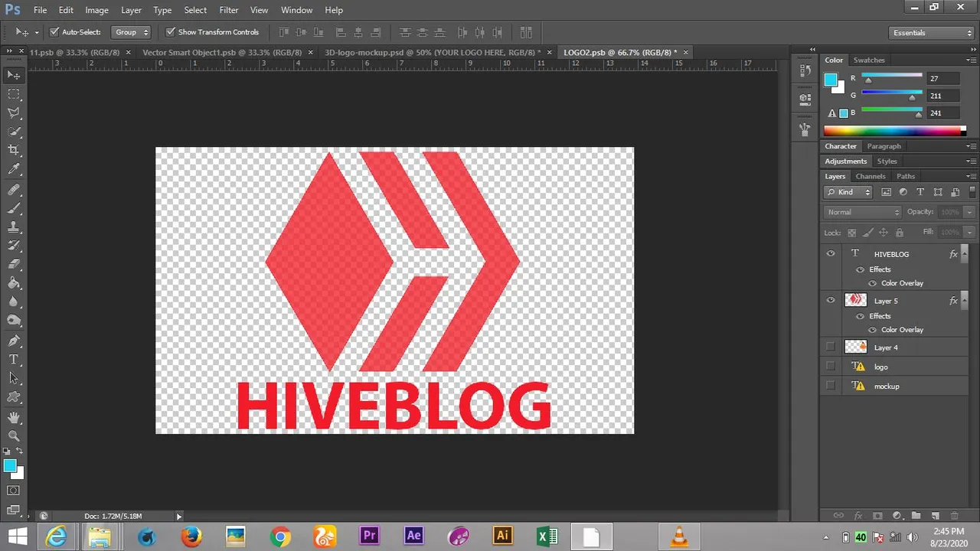Click the Lock position icon

coord(884,232)
